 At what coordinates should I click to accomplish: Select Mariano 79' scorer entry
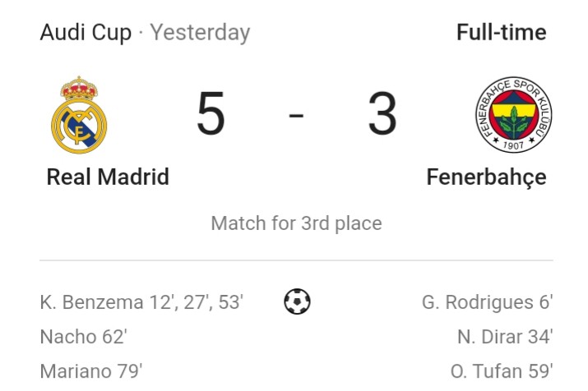(x=91, y=371)
